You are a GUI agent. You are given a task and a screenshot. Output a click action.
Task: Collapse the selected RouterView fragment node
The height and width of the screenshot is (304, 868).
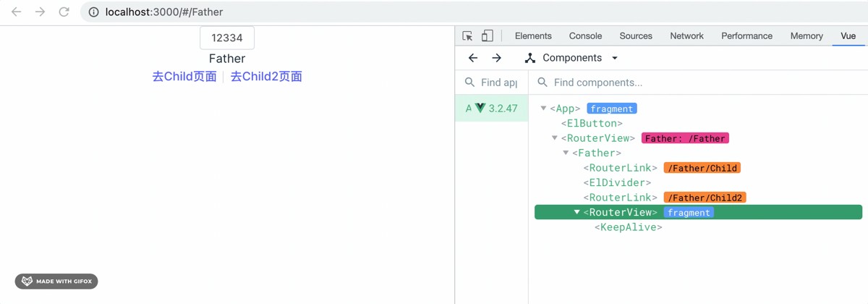[577, 212]
